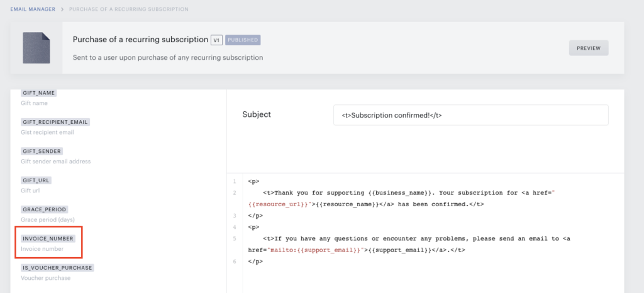Select the INVOICE_NUMBER variable tag
This screenshot has height=293, width=644.
click(48, 239)
